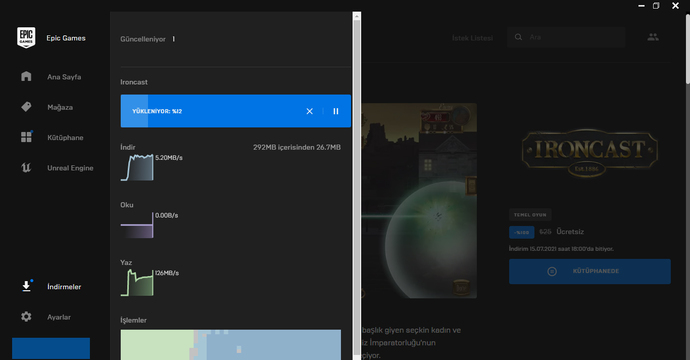Open the Unreal Engine icon
The image size is (690, 360).
(26, 168)
